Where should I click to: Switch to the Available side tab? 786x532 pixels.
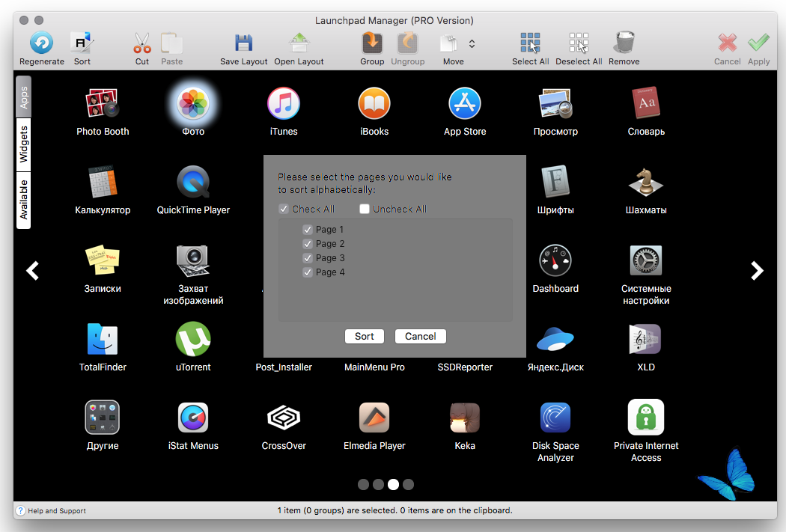pyautogui.click(x=23, y=200)
